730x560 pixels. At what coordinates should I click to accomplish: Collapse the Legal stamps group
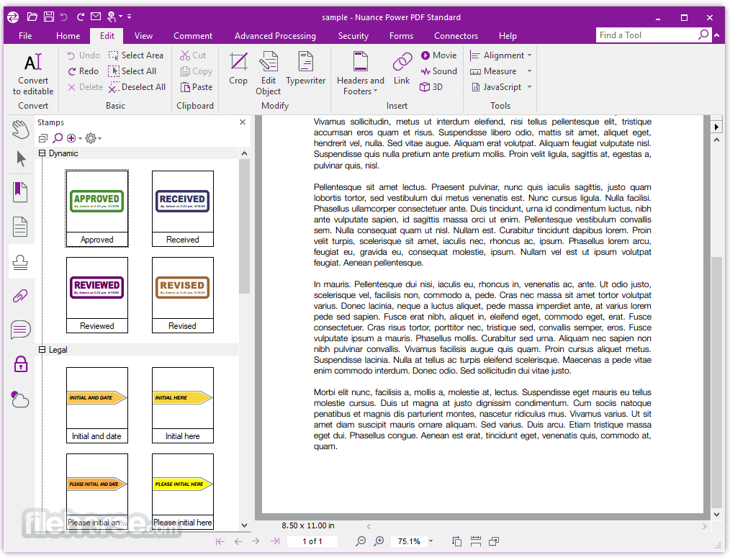42,350
